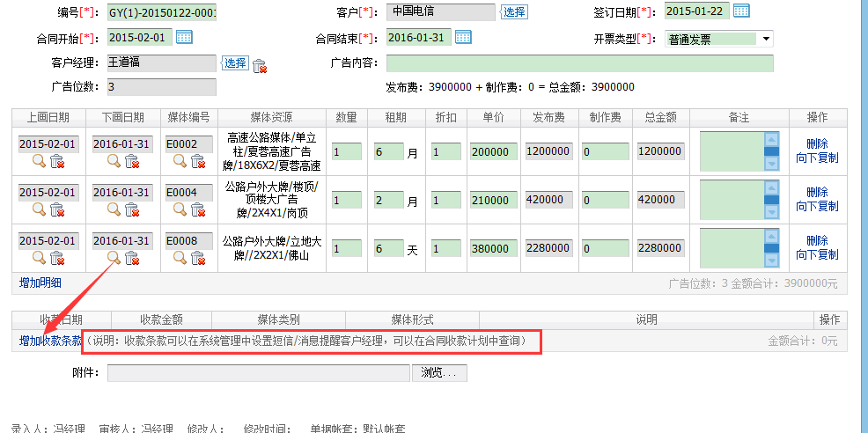Click 增加收款条款 link

tap(50, 340)
